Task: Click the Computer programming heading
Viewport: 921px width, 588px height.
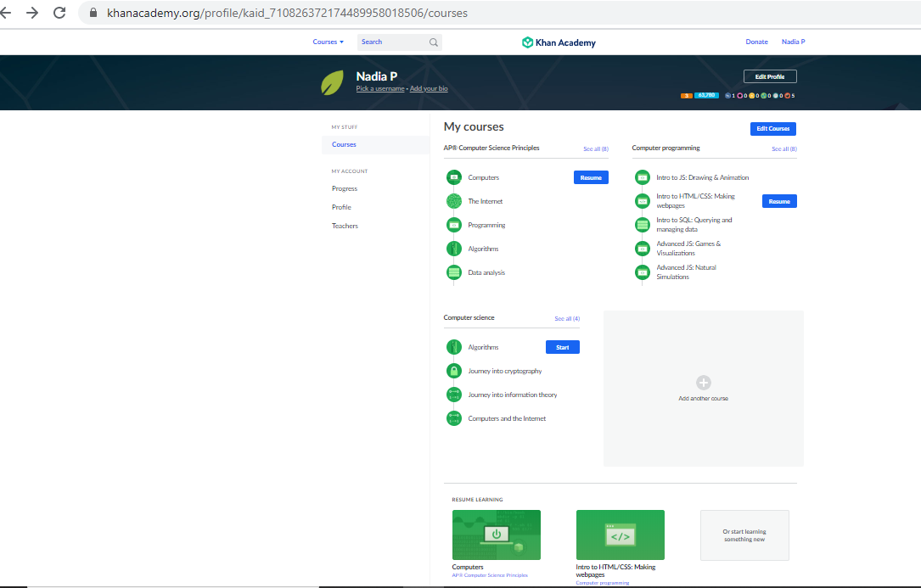Action: pyautogui.click(x=665, y=148)
